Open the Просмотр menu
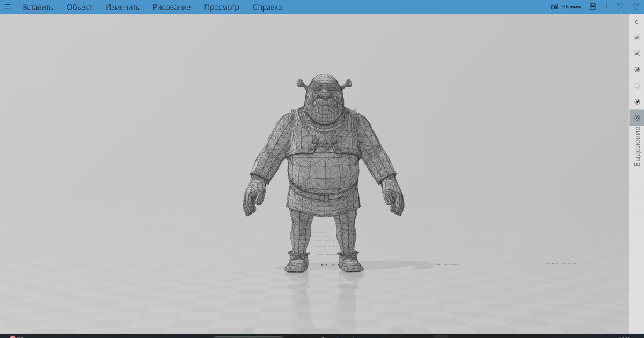Image resolution: width=644 pixels, height=338 pixels. tap(221, 7)
